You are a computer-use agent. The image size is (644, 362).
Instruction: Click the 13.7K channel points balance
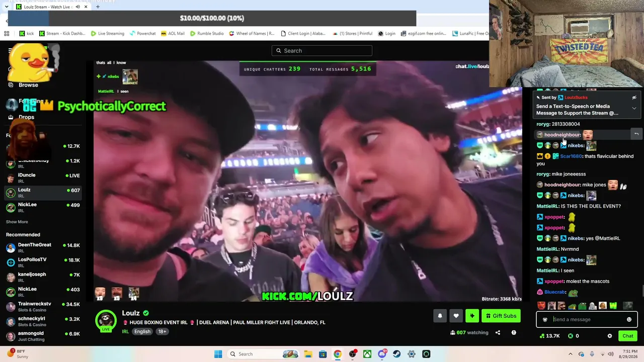(549, 336)
